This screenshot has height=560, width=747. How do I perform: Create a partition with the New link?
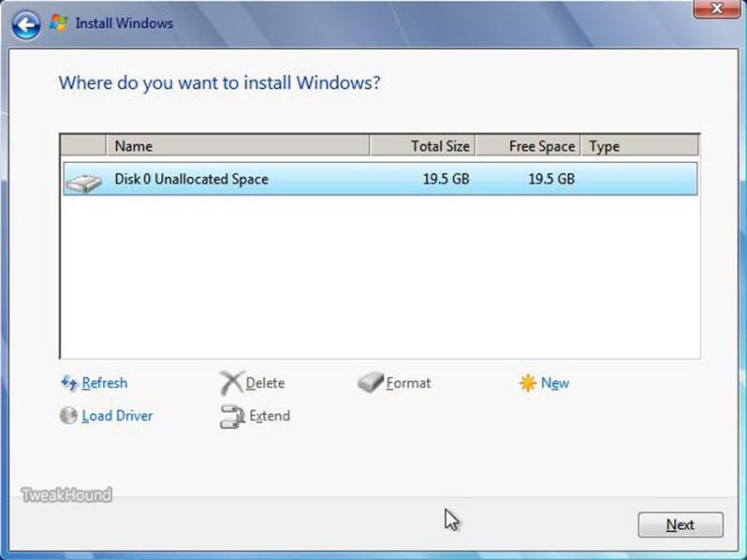click(x=554, y=383)
